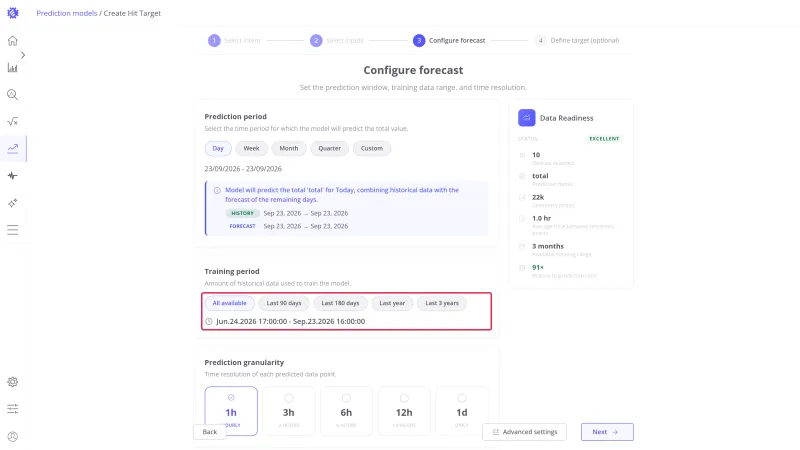This screenshot has width=800, height=450.
Task: Click the 3 months training range value
Action: click(x=548, y=246)
